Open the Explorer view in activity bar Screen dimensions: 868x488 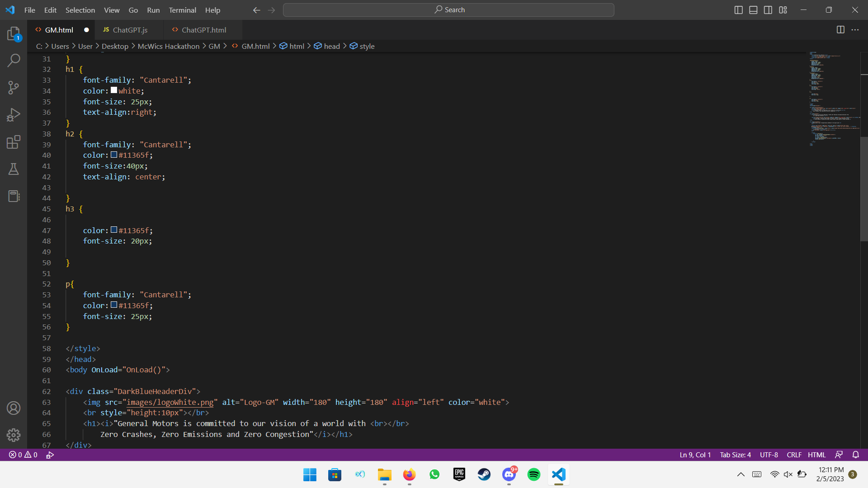(x=14, y=33)
